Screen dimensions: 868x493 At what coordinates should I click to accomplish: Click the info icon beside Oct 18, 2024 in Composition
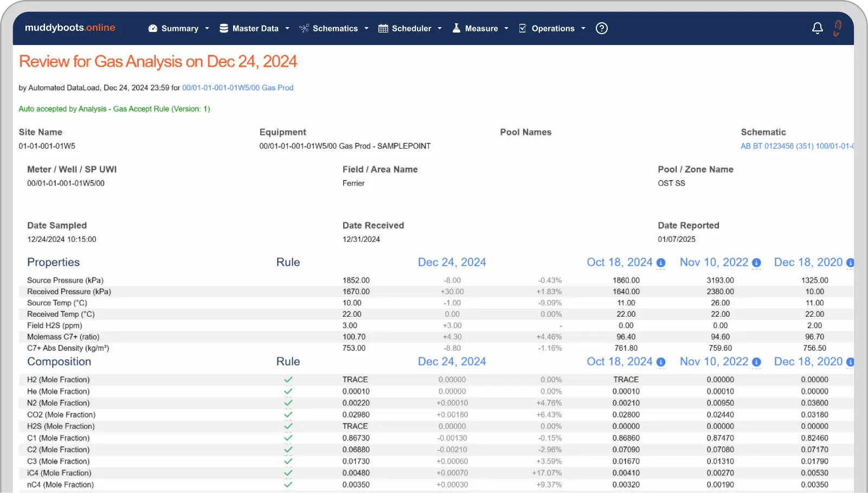pyautogui.click(x=661, y=362)
